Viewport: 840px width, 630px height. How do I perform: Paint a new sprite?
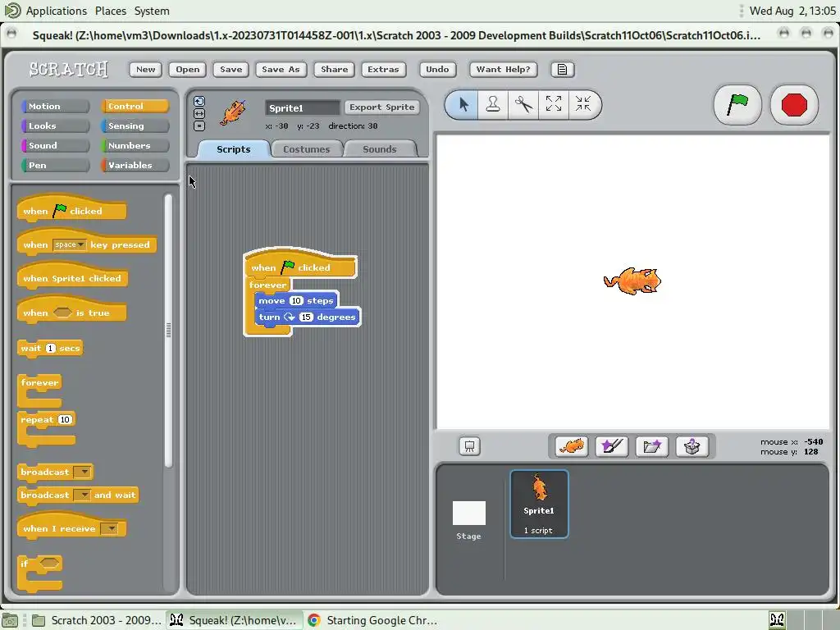pos(611,446)
